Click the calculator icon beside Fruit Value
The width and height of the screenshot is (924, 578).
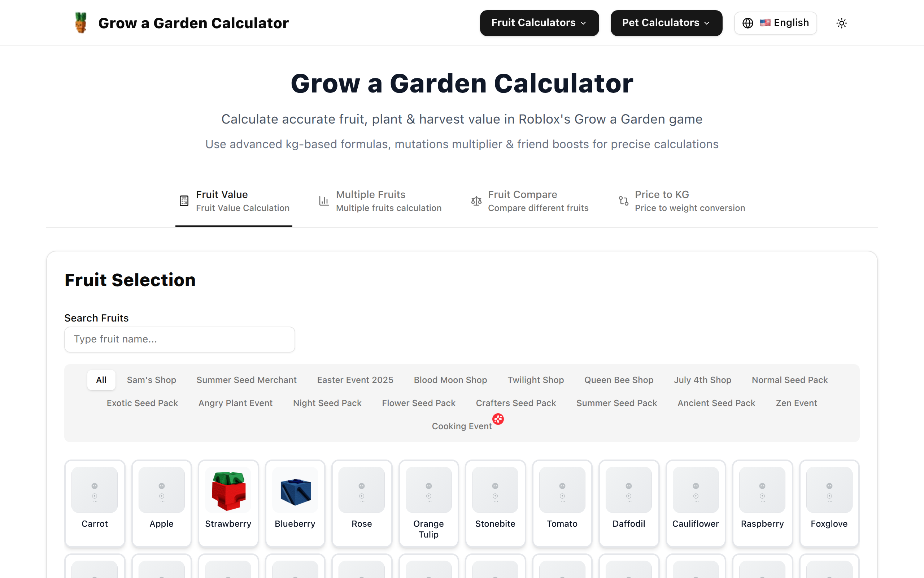click(184, 201)
